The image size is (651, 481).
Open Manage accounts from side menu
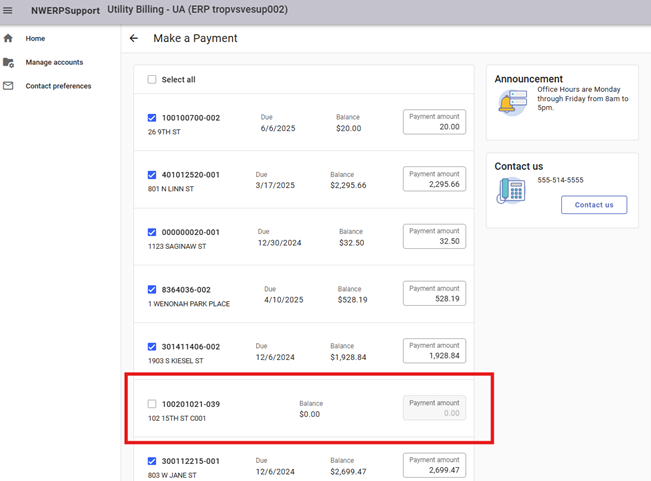pyautogui.click(x=54, y=62)
